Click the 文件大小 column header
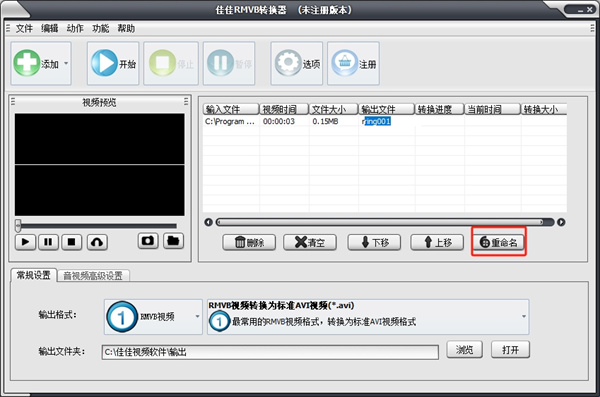Screen dimensions: 600x397 pyautogui.click(x=333, y=109)
